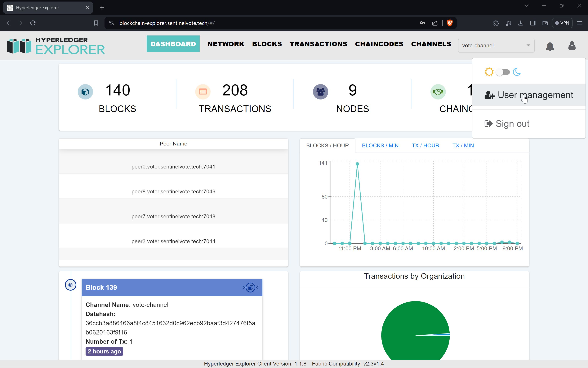
Task: Click the Block 139 header
Action: click(x=172, y=288)
